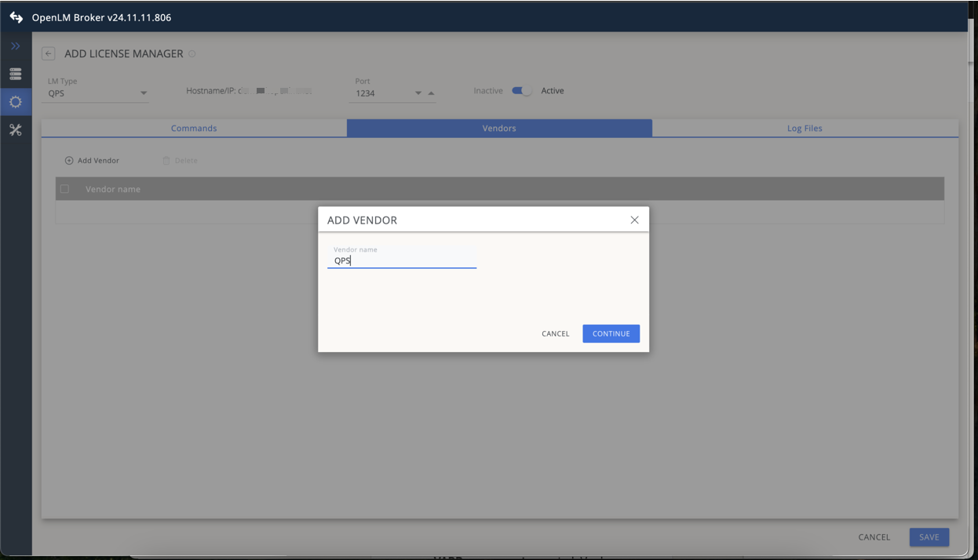Screen dimensions: 978x560
Task: Click the back arrow next to ADD LICENSE MANAGER
Action: [x=48, y=53]
